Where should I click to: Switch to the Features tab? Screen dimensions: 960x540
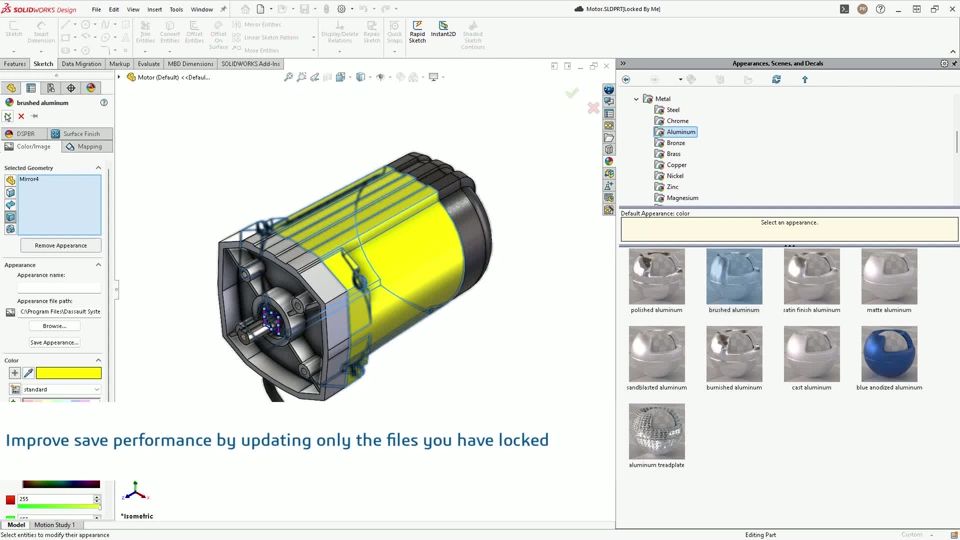14,64
